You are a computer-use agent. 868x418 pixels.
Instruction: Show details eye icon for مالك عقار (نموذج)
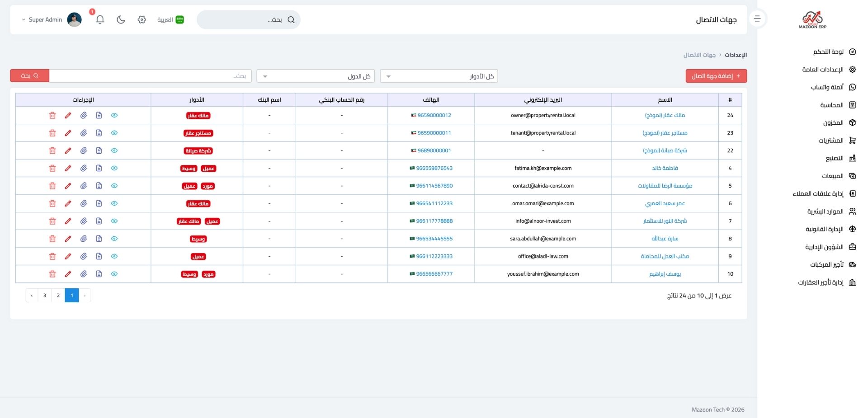(x=114, y=115)
